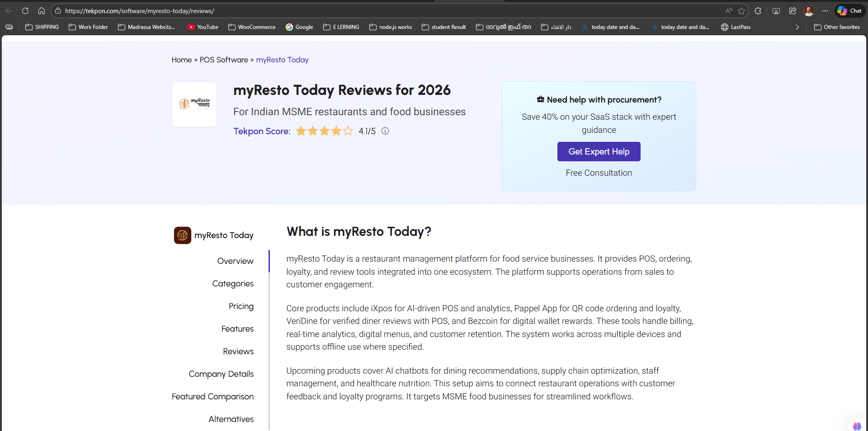868x431 pixels.
Task: Open the browser home page icon
Action: pyautogui.click(x=42, y=11)
